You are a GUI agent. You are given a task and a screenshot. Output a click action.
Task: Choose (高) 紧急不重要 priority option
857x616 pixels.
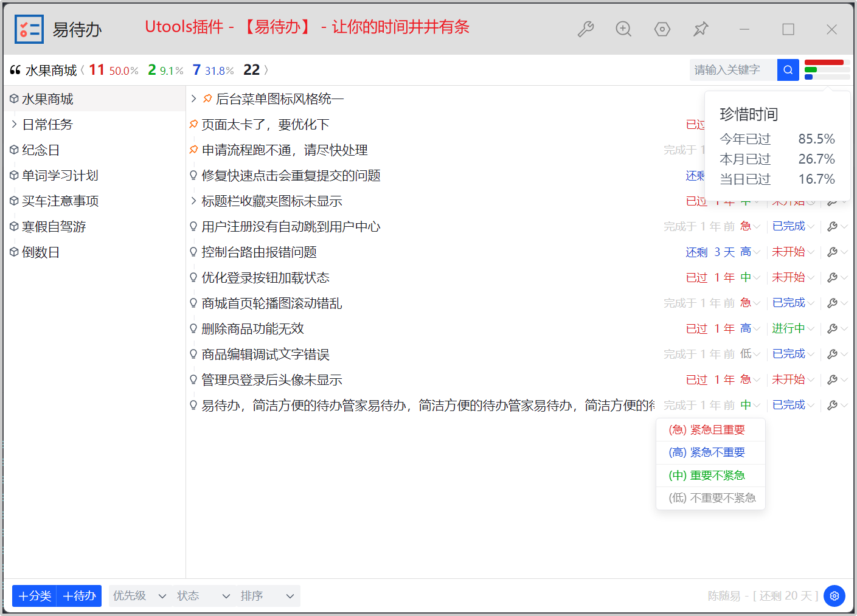point(710,452)
